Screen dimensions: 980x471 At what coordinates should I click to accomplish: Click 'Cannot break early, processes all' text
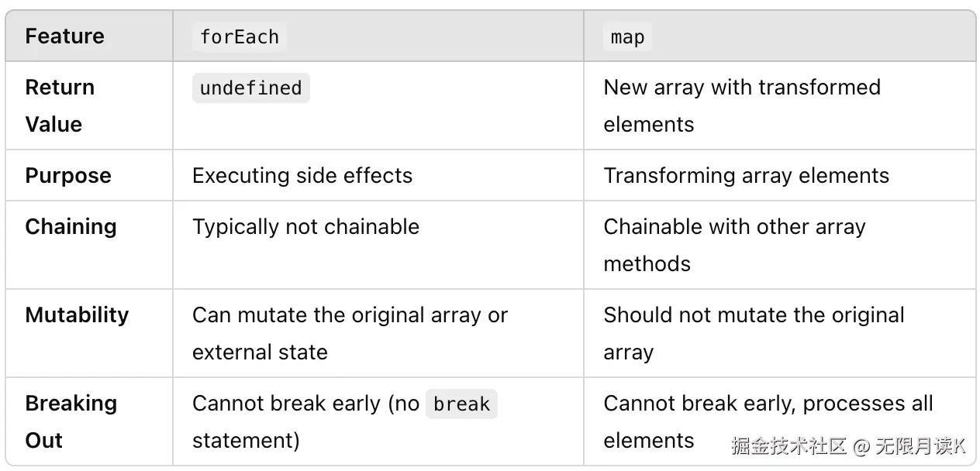point(768,404)
